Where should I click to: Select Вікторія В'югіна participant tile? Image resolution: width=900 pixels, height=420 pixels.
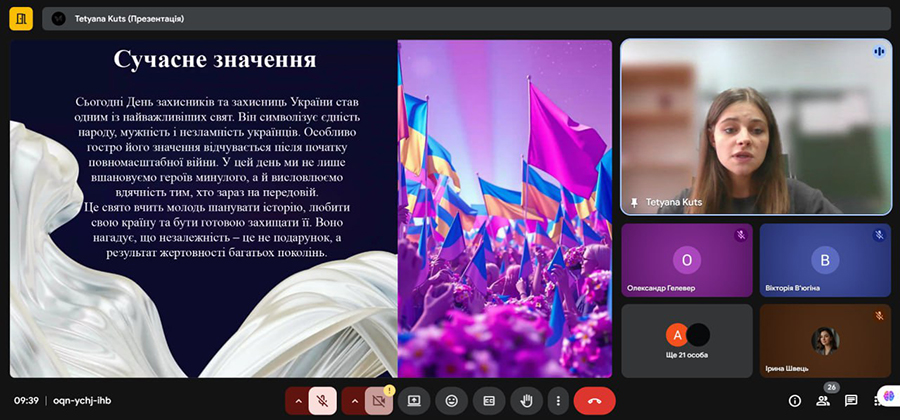point(825,260)
